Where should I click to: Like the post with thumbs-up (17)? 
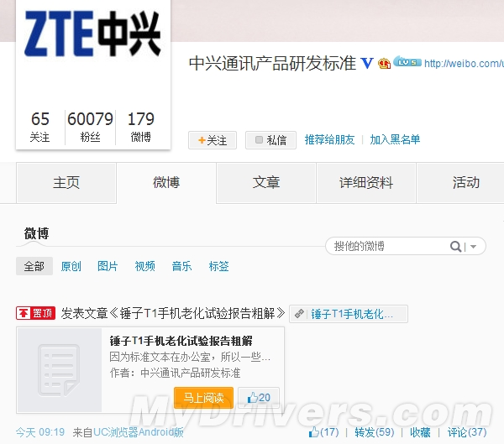click(323, 432)
